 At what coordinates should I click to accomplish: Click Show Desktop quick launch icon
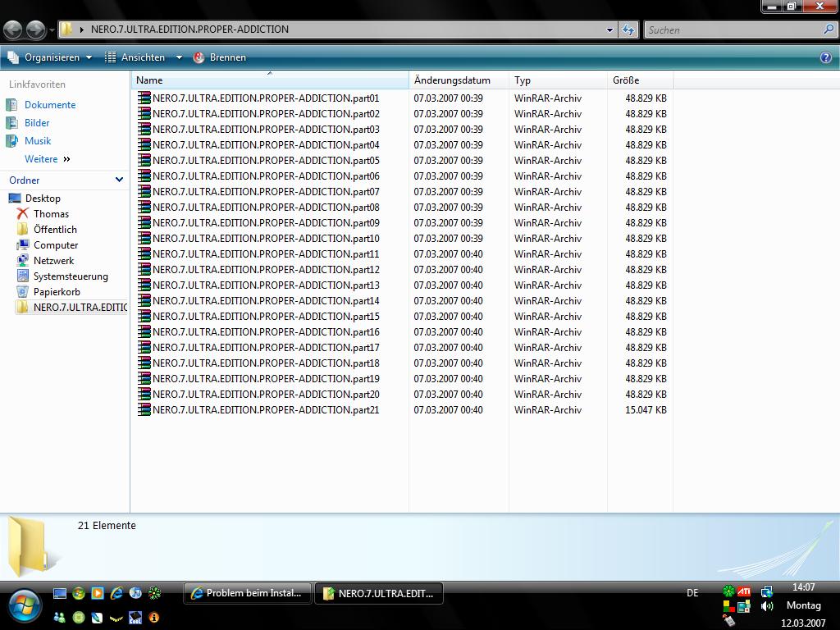point(60,593)
